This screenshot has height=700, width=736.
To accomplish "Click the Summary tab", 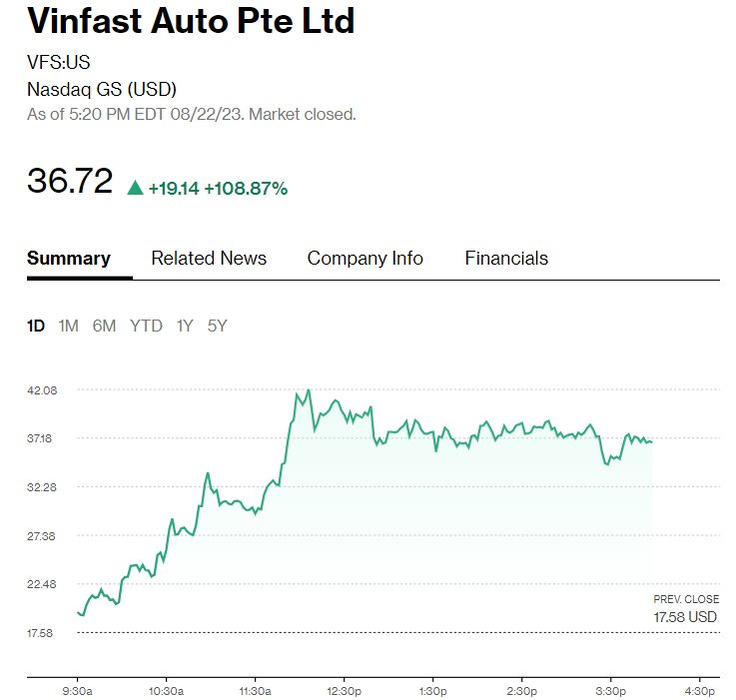I will coord(69,259).
